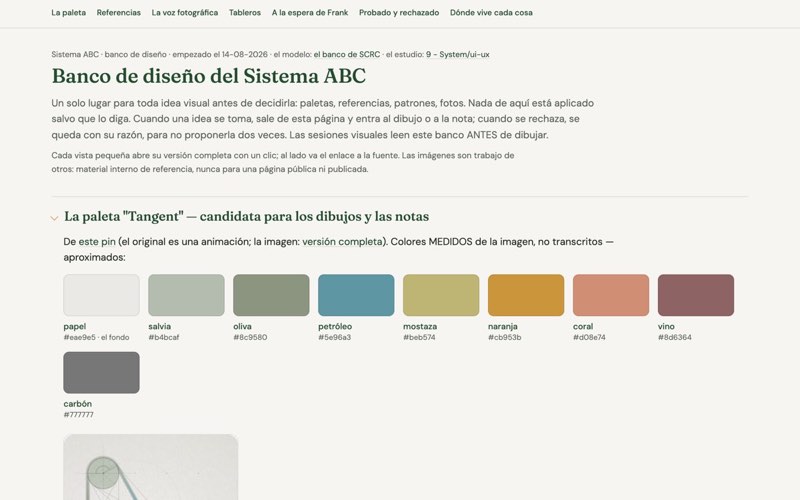Screen dimensions: 800x500
Task: Choose the naranja swatch
Action: (x=526, y=295)
